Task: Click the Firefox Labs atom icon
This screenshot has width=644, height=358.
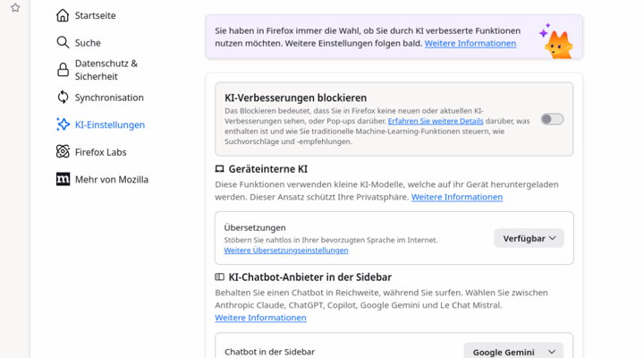Action: [x=63, y=151]
